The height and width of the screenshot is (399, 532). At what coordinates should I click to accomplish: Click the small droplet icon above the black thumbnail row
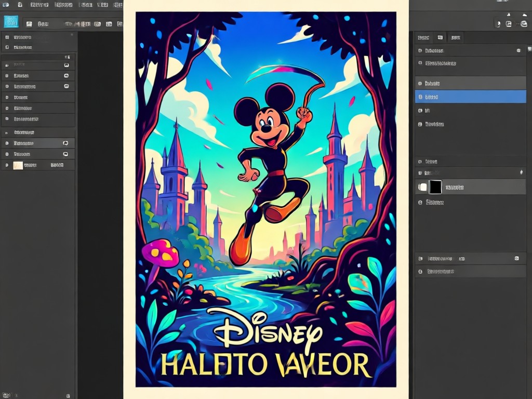click(521, 172)
